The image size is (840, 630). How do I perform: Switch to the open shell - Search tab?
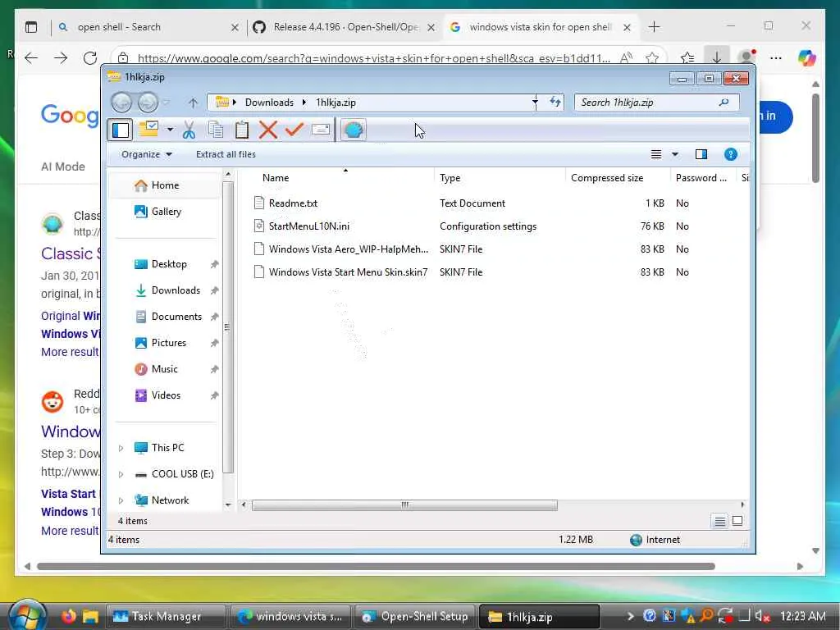pyautogui.click(x=148, y=27)
